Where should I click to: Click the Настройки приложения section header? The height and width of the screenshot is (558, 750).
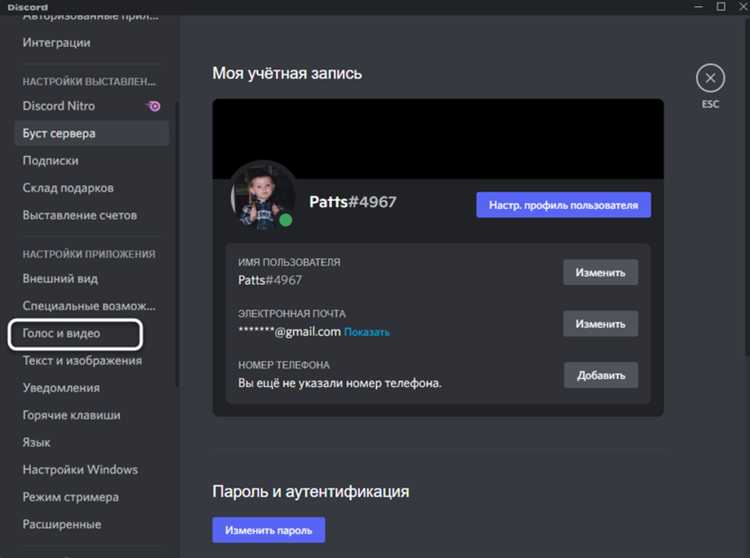click(89, 254)
